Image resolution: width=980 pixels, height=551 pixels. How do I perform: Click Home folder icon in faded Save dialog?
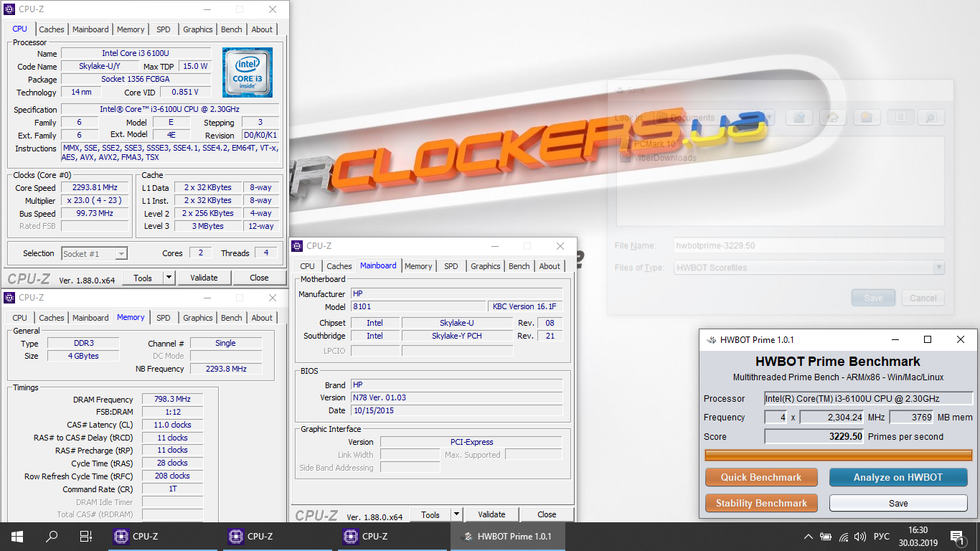833,118
